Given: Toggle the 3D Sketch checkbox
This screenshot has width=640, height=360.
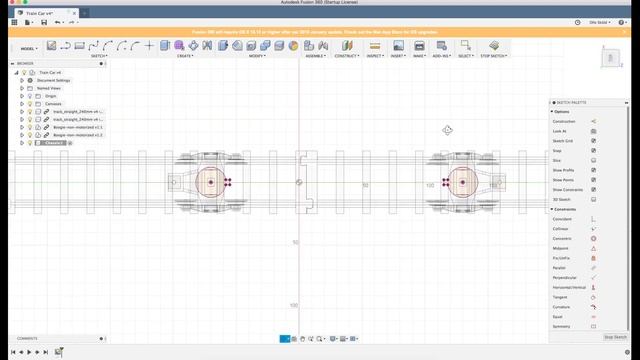Looking at the screenshot, I should [x=593, y=200].
